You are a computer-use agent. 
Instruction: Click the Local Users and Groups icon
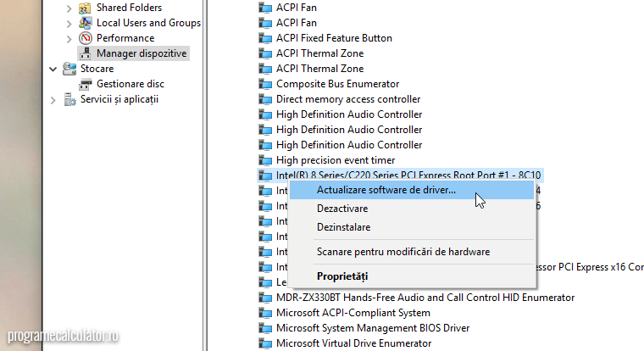click(86, 23)
